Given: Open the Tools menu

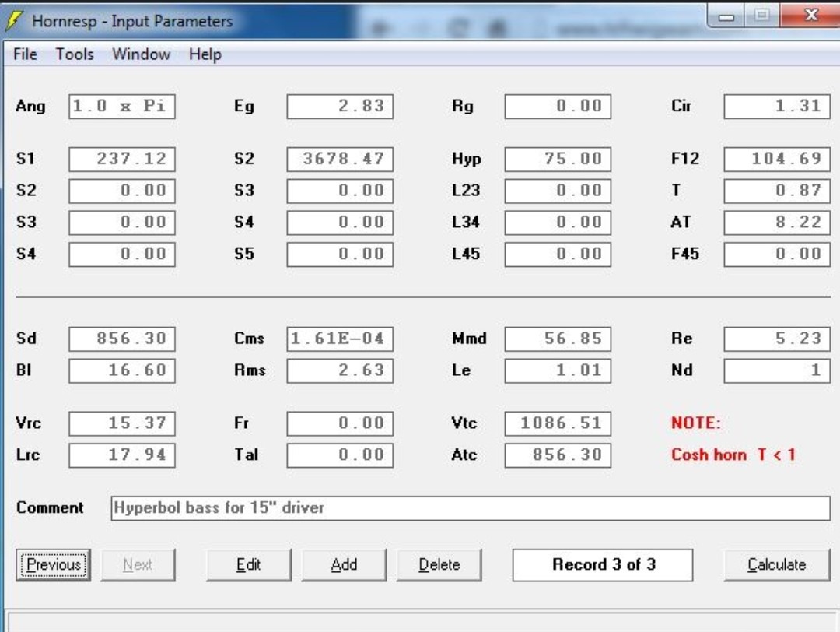Looking at the screenshot, I should [75, 54].
